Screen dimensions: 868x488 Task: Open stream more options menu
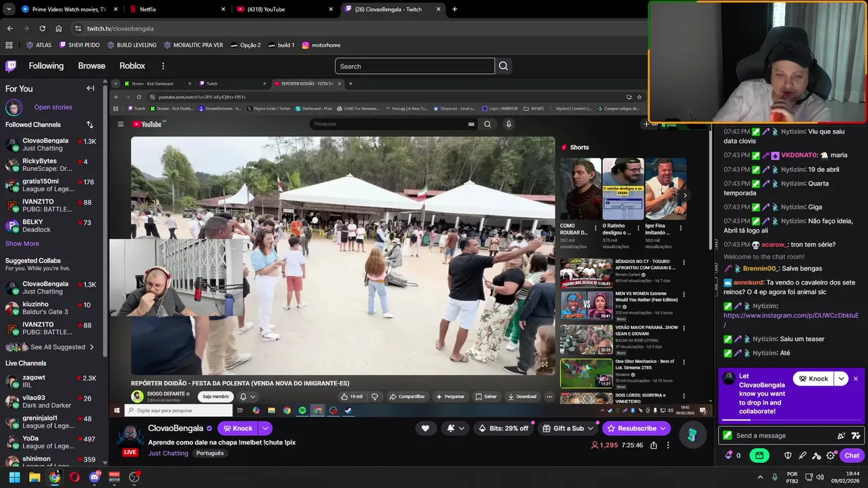tap(668, 445)
